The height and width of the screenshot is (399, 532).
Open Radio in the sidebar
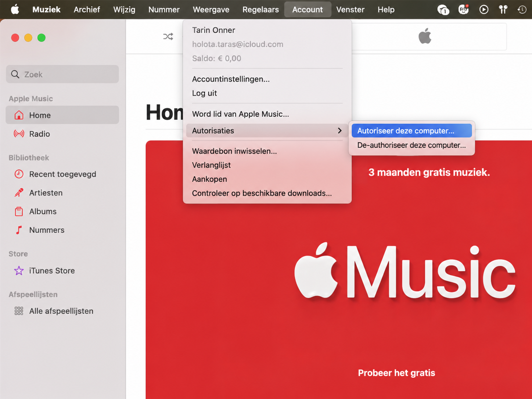(x=62, y=134)
